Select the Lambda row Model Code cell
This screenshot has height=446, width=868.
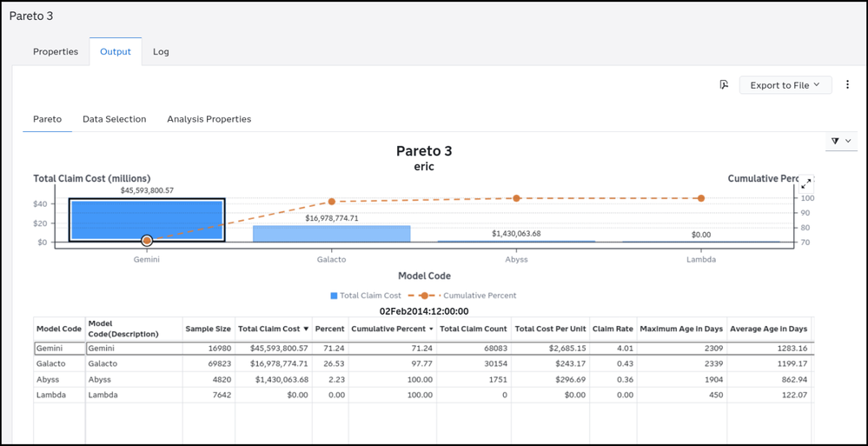point(59,395)
